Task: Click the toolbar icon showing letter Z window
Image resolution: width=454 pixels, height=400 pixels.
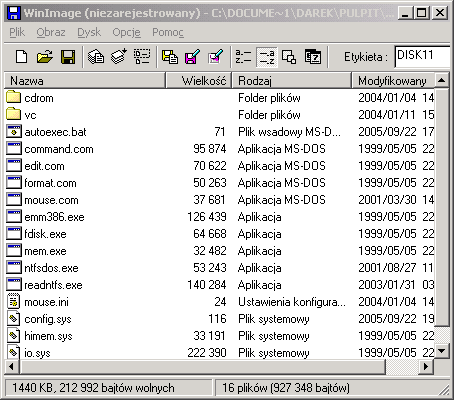Action: [x=313, y=57]
